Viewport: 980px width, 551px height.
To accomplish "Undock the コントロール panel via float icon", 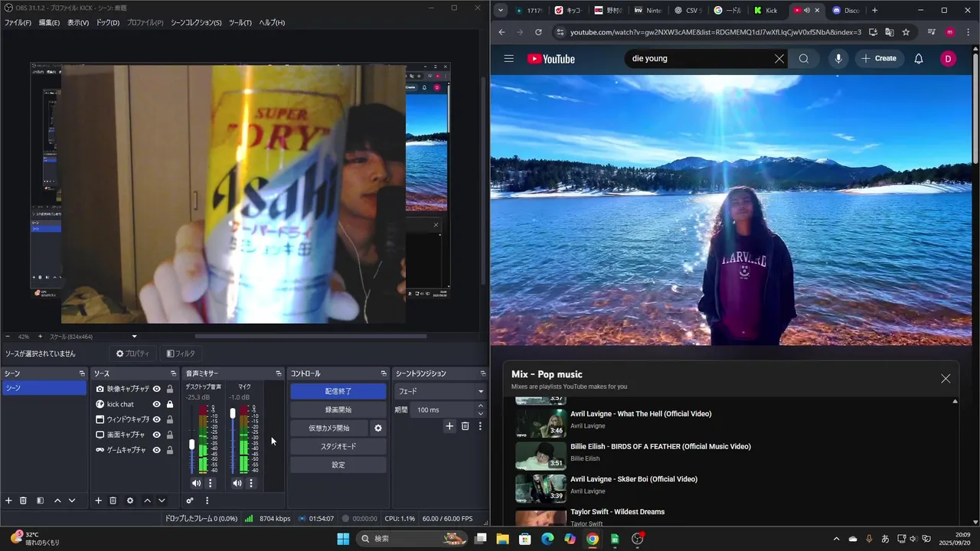I will 384,373.
